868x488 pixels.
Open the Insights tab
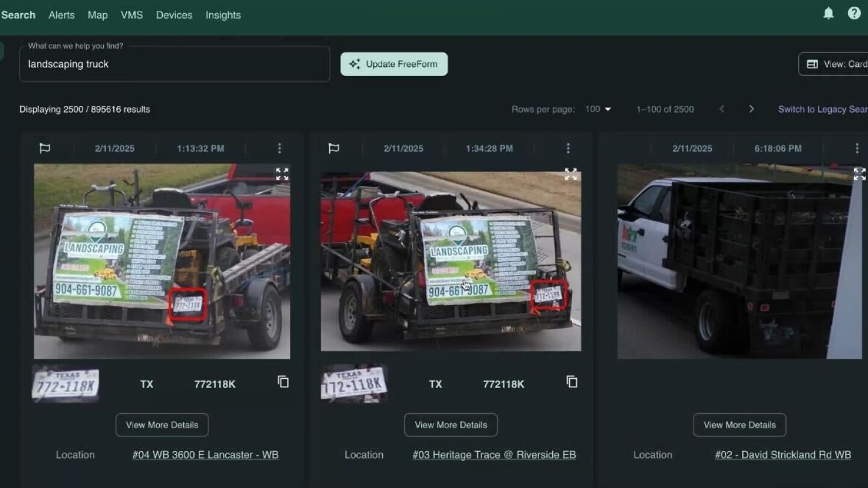(223, 15)
